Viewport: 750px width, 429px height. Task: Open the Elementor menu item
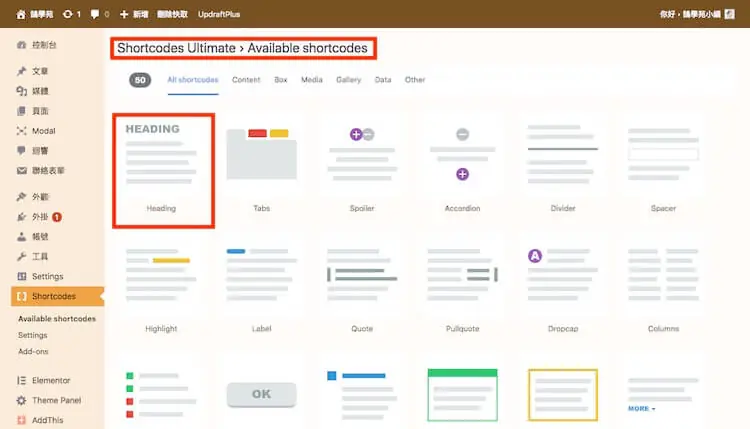[x=44, y=380]
